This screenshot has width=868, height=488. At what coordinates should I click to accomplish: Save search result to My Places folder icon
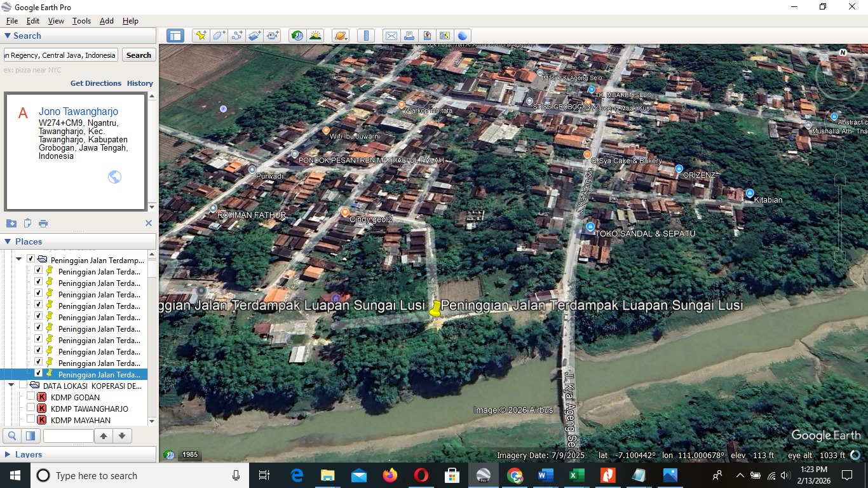click(x=11, y=223)
